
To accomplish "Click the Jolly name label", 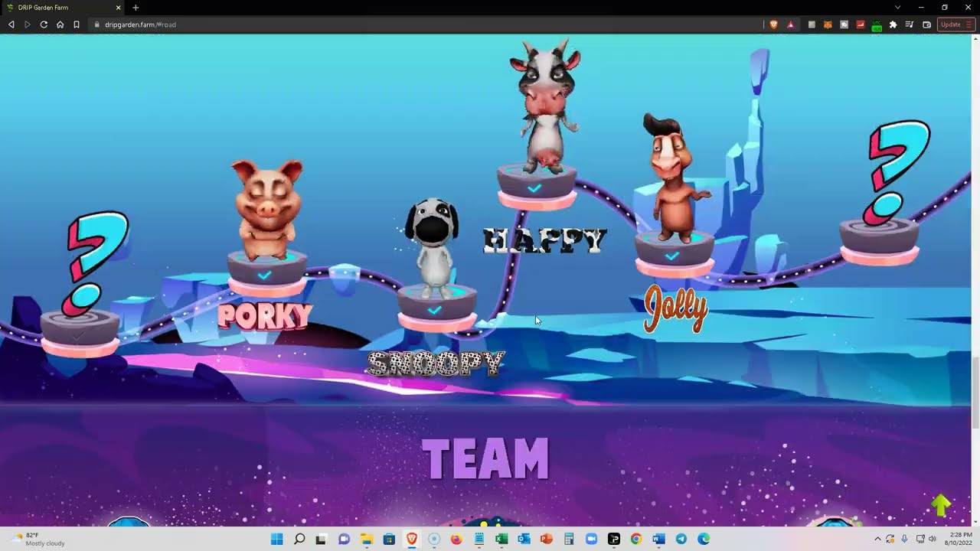I will 676,308.
